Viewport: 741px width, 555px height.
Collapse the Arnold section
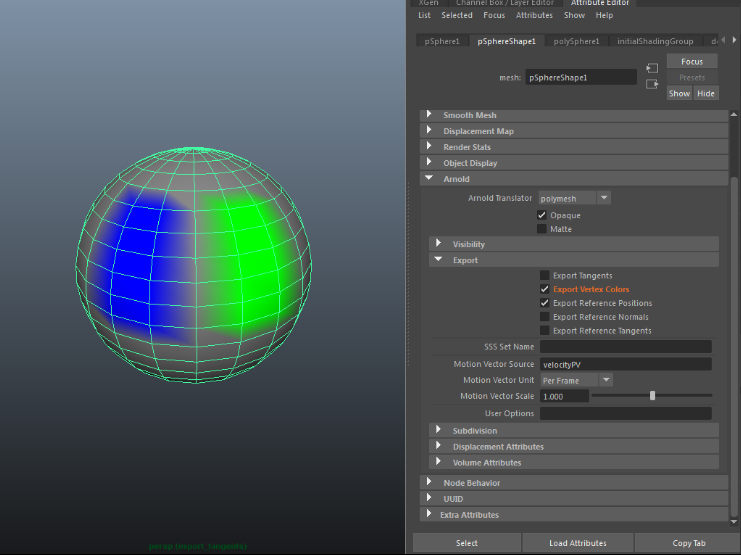456,179
